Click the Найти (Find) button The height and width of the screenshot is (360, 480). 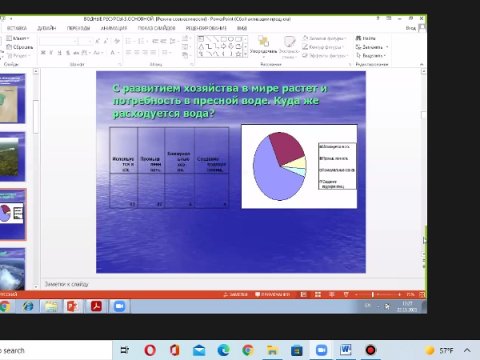coord(366,38)
